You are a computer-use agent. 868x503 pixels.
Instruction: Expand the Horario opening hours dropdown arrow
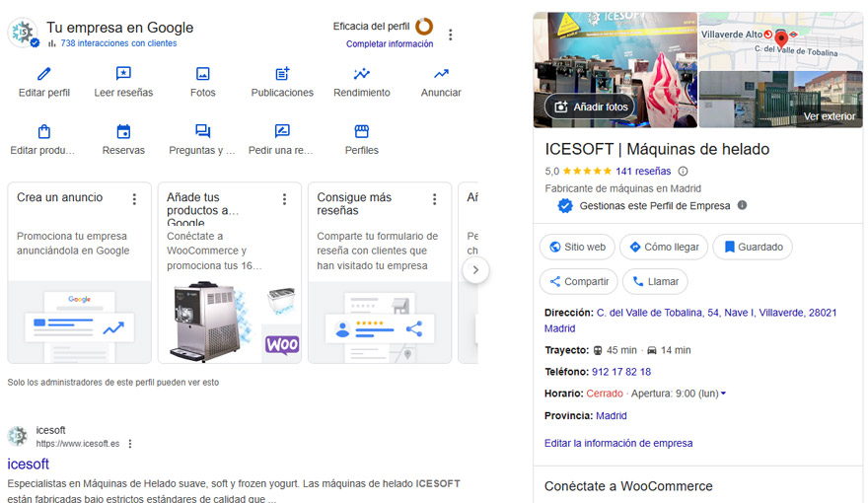(x=723, y=394)
